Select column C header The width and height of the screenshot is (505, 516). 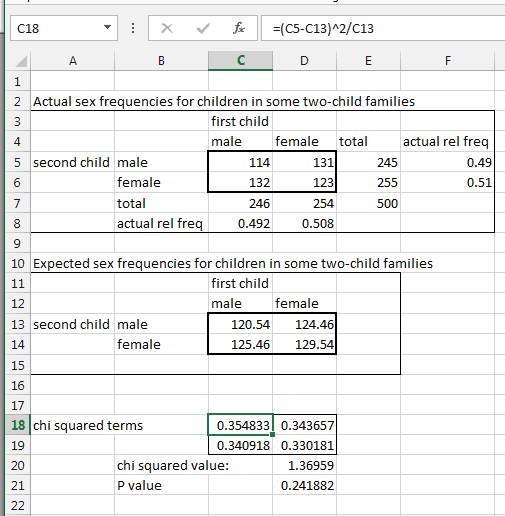click(x=240, y=61)
